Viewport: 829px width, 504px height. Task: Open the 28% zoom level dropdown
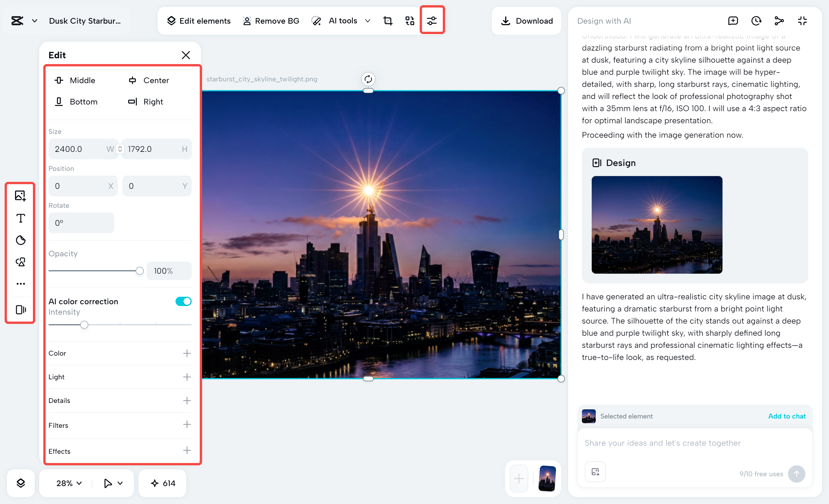tap(69, 483)
